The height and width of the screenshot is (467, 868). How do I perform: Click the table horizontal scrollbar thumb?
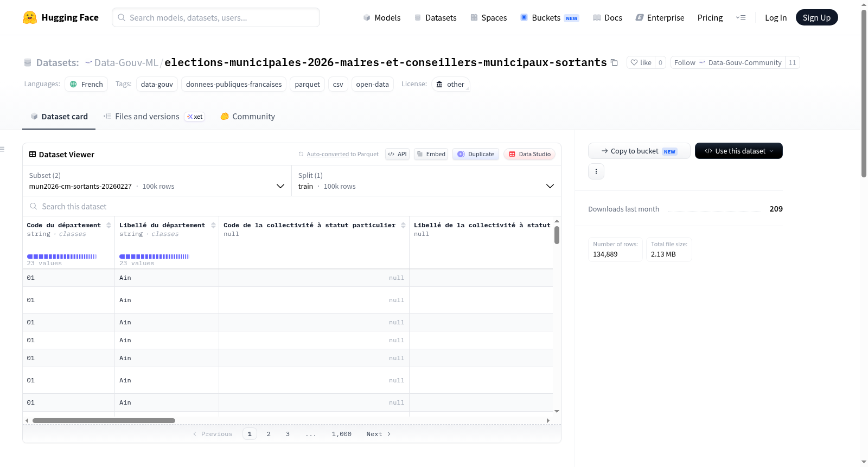(104, 420)
